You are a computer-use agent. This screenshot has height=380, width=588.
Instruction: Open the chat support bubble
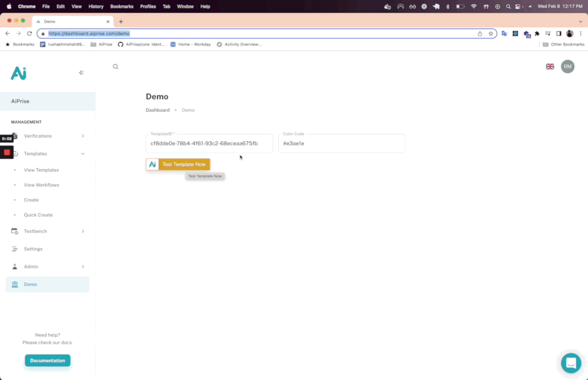571,363
